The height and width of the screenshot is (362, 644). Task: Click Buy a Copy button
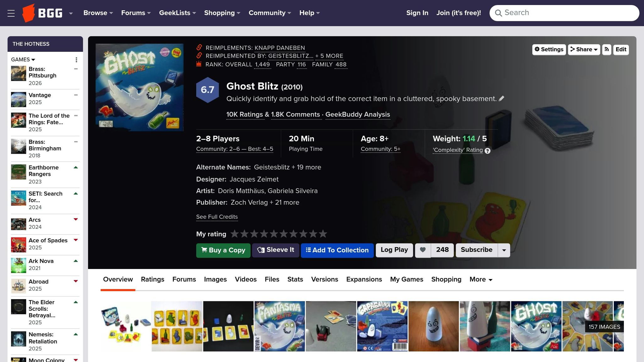[223, 250]
